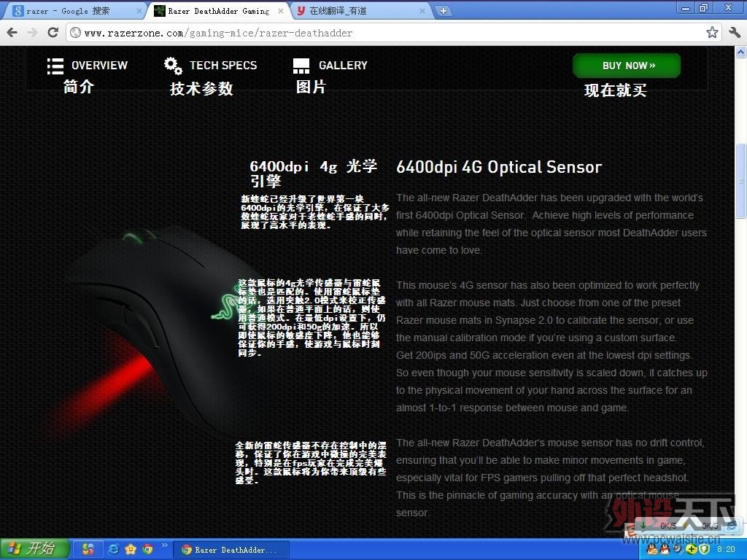Click the green shield security tray icon
This screenshot has width=747, height=560.
pyautogui.click(x=705, y=550)
